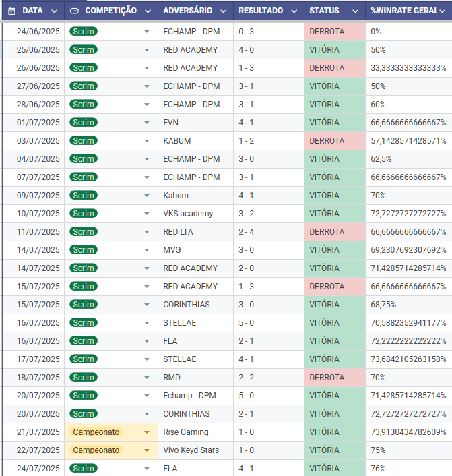Open the RESULTADO column header chevron
The image size is (452, 476).
(x=294, y=11)
